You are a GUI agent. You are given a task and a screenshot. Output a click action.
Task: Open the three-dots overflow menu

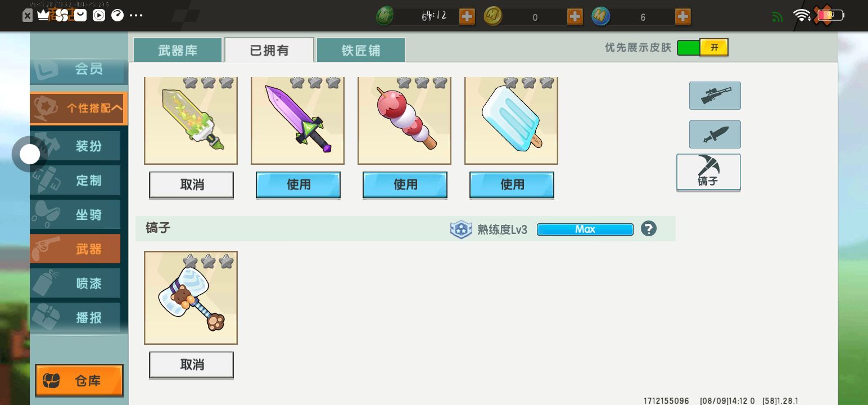136,15
